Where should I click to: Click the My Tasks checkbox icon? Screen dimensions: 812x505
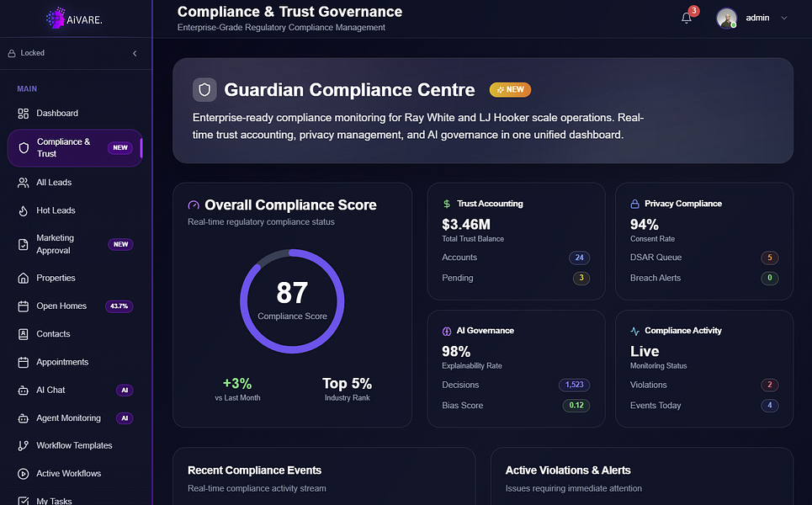coord(24,501)
